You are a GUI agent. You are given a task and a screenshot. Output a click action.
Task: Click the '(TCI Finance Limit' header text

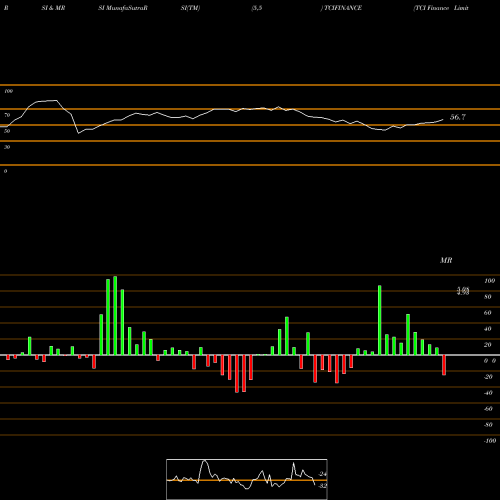tap(441, 8)
